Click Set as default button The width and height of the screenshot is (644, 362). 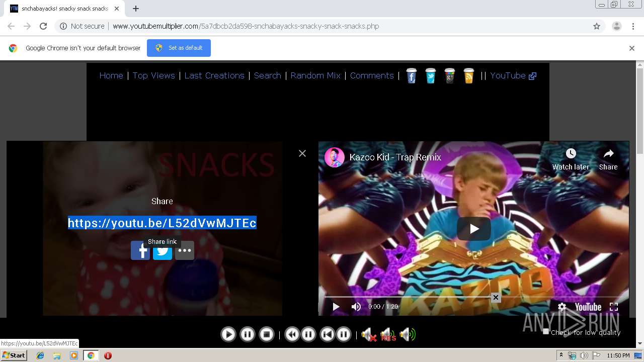(179, 48)
